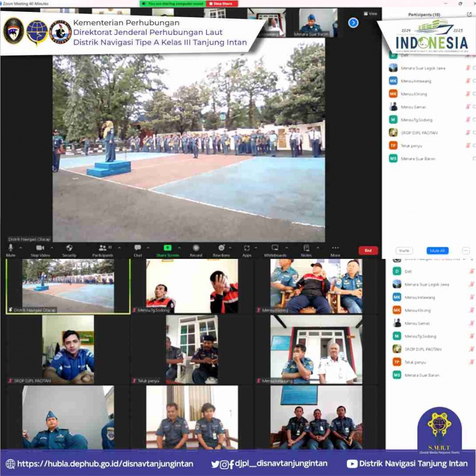Toggle Menou Samas muted mic, upper panel
This screenshot has height=476, width=476.
(468, 107)
